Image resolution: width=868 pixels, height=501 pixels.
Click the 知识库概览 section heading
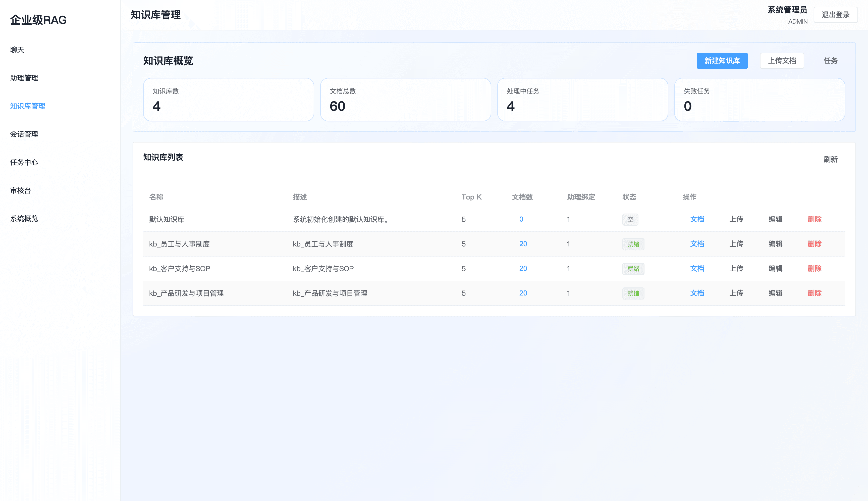click(168, 61)
